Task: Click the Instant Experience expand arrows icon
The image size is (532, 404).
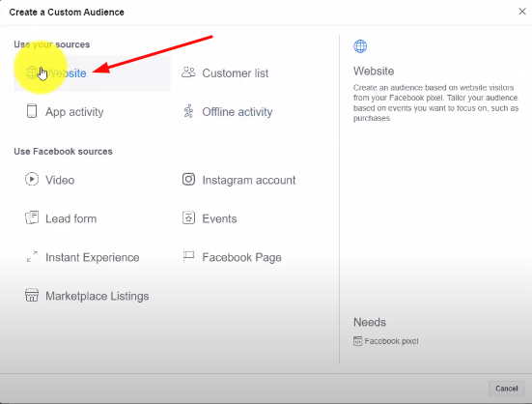Action: [x=32, y=257]
